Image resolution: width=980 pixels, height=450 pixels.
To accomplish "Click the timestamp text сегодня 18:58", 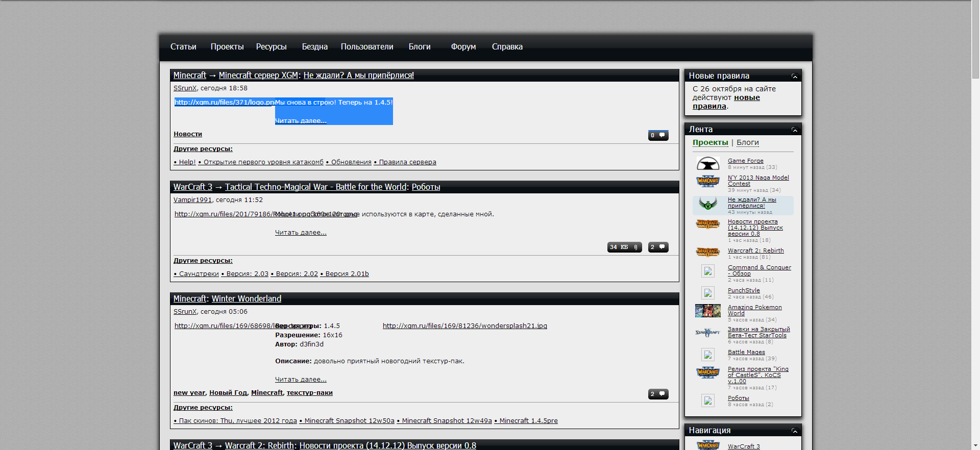I will click(x=224, y=88).
